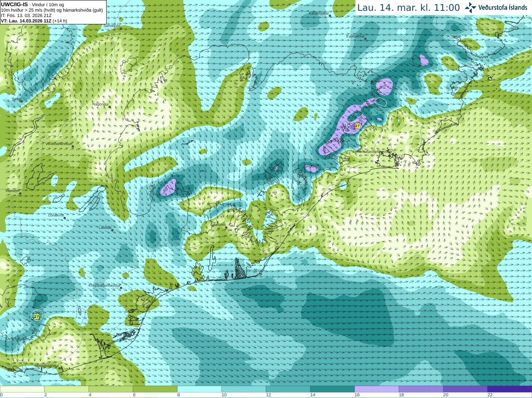Select the 12–14 m/s legend color
This screenshot has height=398, width=532.
tap(288, 389)
